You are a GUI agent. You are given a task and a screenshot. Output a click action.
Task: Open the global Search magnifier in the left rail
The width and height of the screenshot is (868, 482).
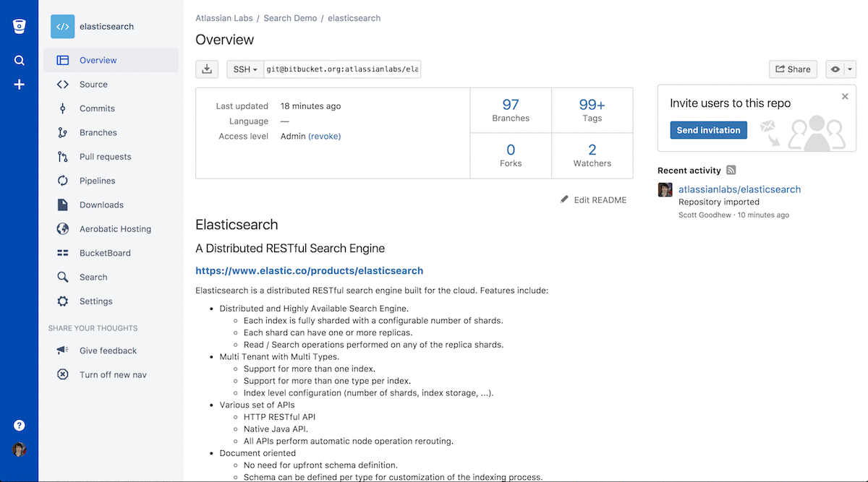(19, 60)
